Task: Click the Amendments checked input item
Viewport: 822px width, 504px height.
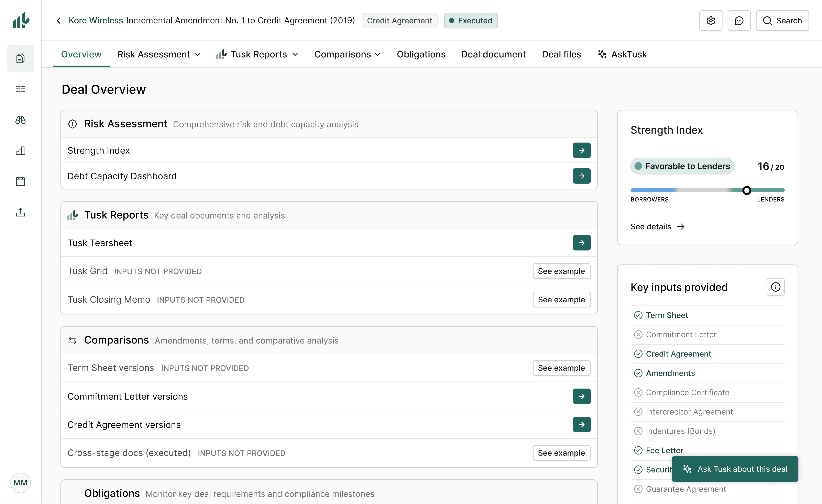Action: tap(670, 373)
